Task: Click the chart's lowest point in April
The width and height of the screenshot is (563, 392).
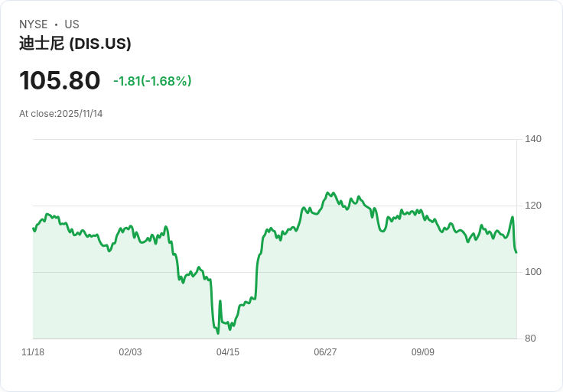Action: point(218,333)
